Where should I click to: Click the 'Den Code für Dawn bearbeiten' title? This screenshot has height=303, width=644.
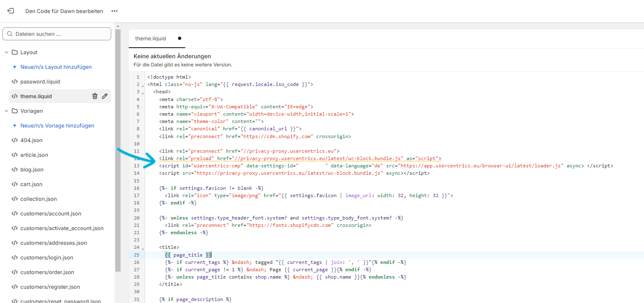point(64,11)
